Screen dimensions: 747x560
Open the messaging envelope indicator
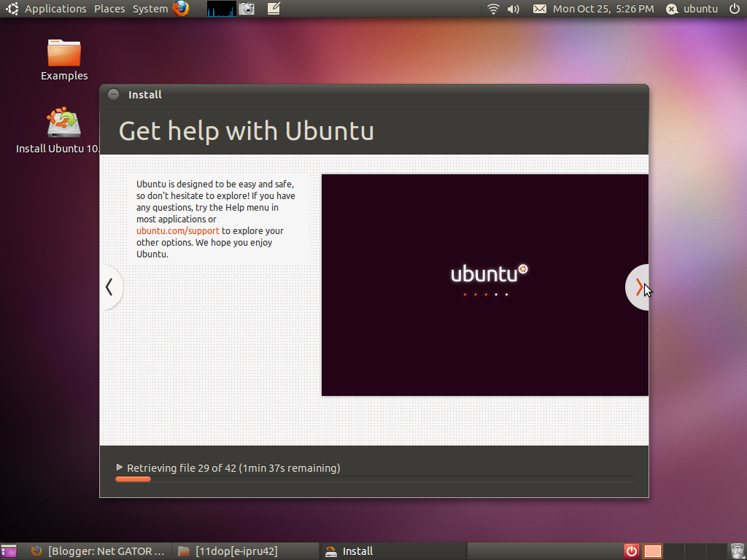pyautogui.click(x=539, y=9)
